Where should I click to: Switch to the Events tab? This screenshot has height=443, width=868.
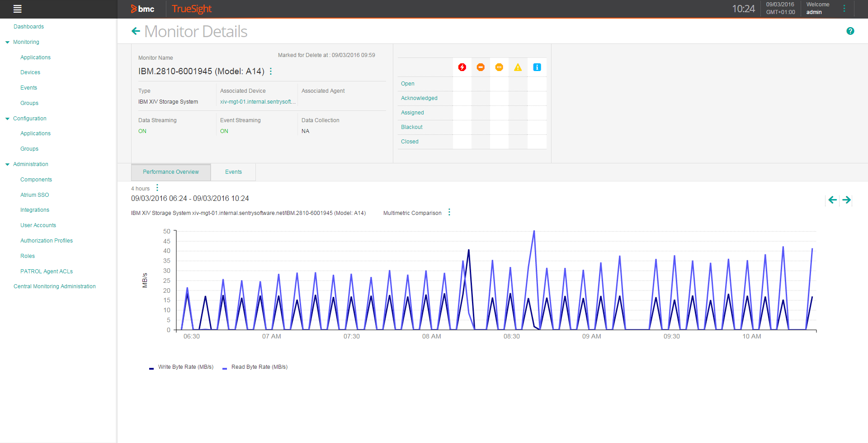pos(233,172)
